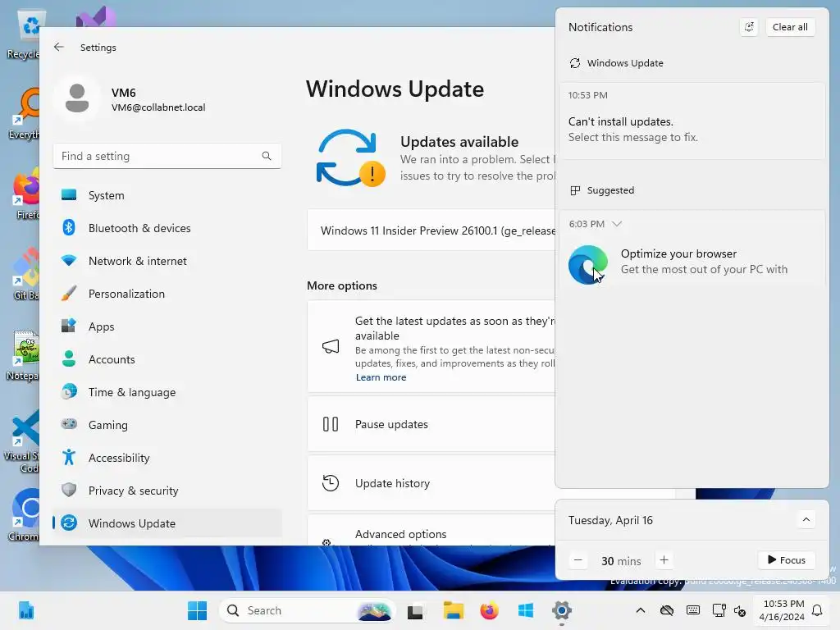The width and height of the screenshot is (840, 630).
Task: Select Windows 11 Insider Preview 26100.1 update row
Action: 431,231
